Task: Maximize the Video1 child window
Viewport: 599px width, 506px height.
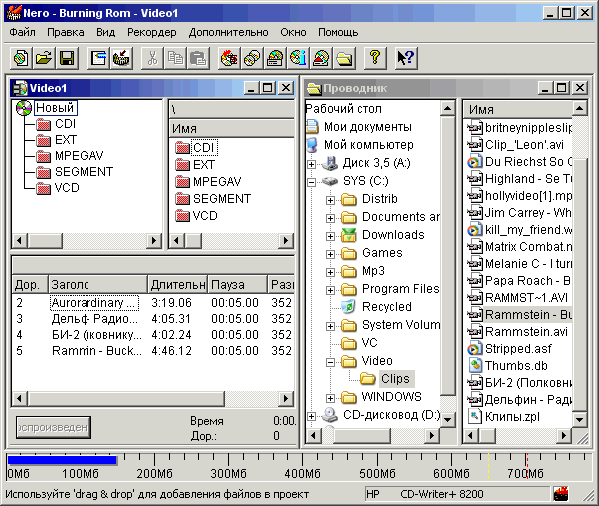Action: (267, 88)
